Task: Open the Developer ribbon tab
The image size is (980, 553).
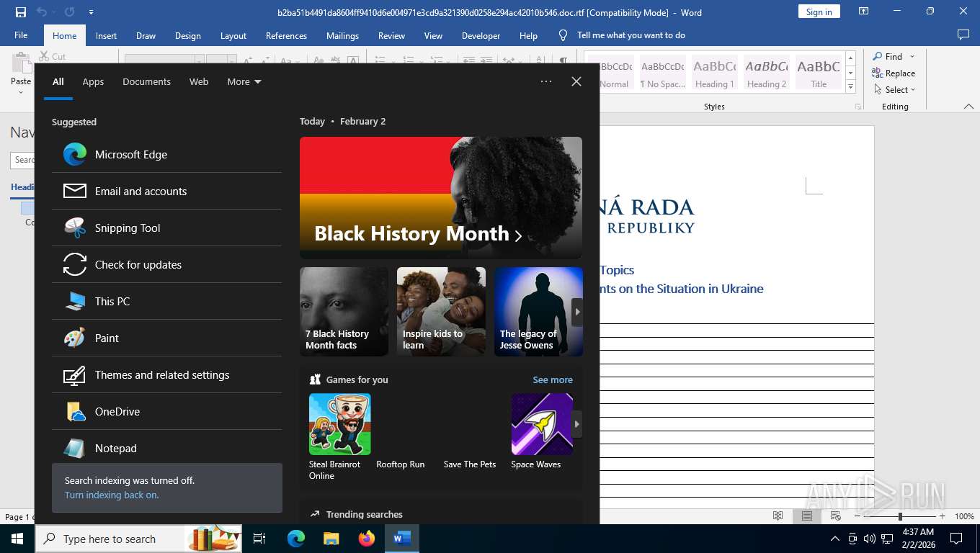Action: [x=481, y=35]
